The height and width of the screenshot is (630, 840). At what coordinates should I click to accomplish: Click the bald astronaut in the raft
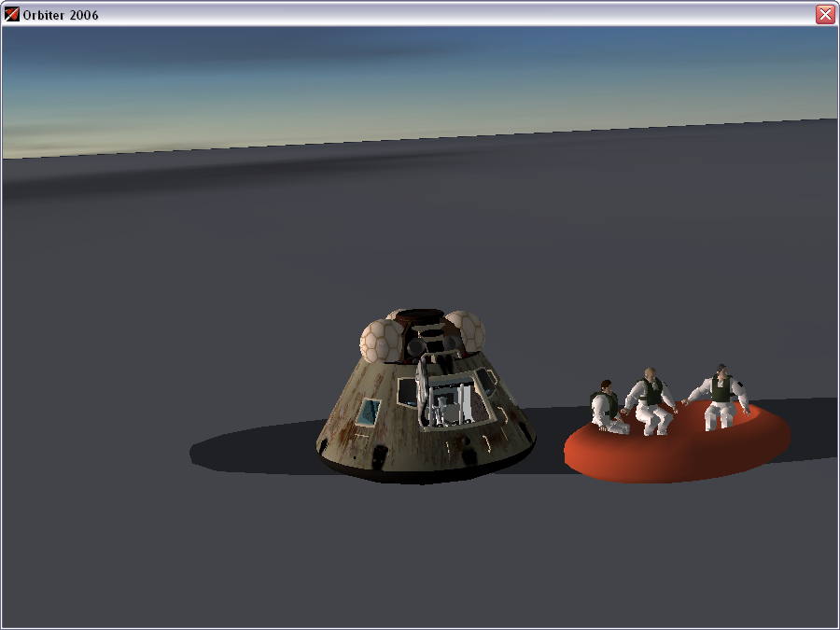coord(651,400)
